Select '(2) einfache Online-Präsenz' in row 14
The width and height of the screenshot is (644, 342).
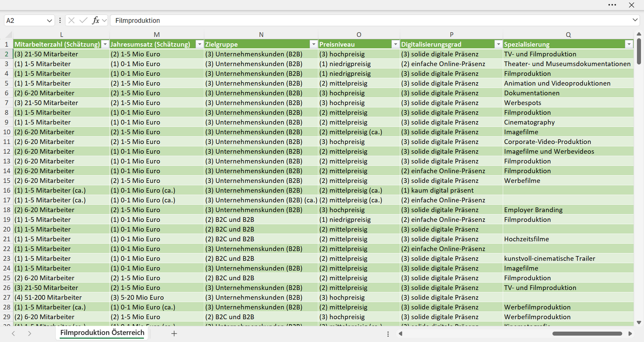pyautogui.click(x=451, y=171)
